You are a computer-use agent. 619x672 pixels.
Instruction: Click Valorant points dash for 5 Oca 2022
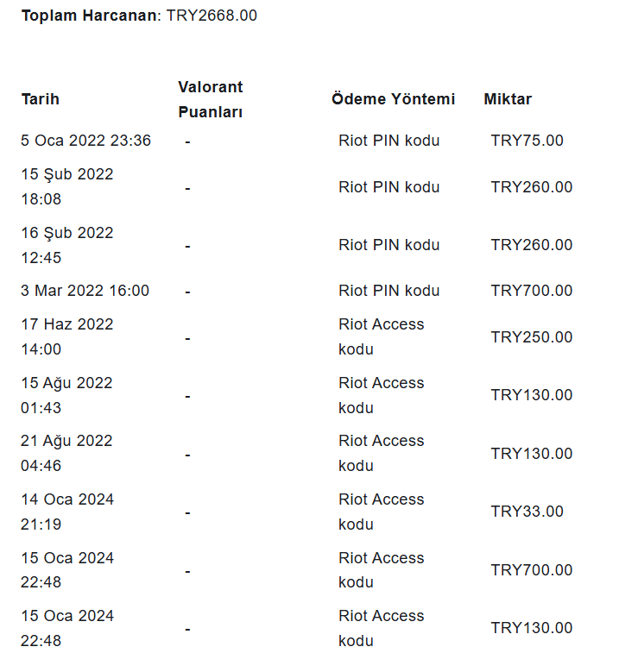click(x=187, y=141)
